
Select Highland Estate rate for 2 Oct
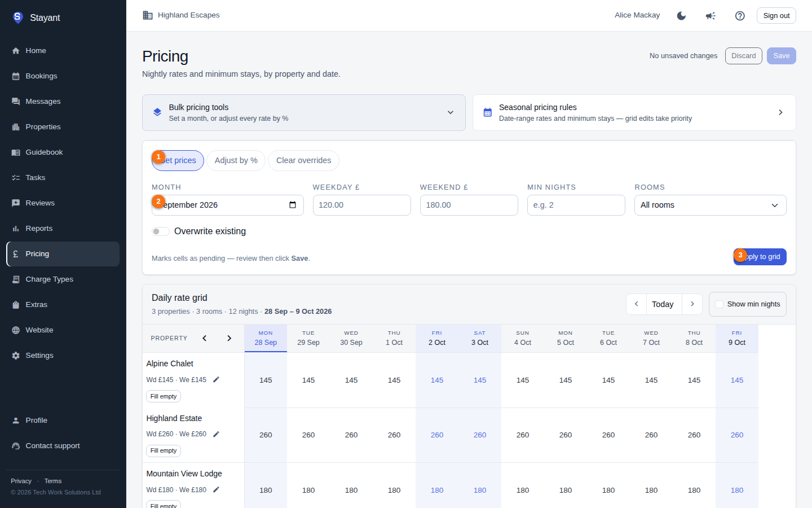click(x=437, y=435)
